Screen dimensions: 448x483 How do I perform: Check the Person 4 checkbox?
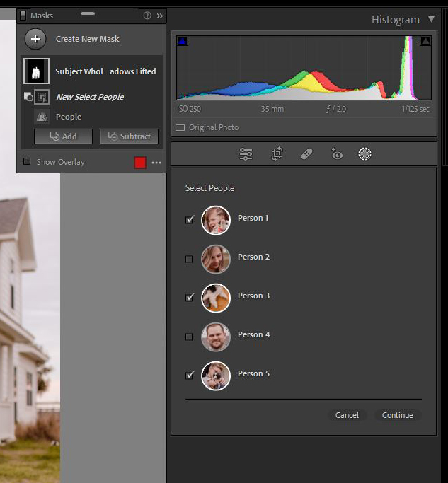[189, 337]
